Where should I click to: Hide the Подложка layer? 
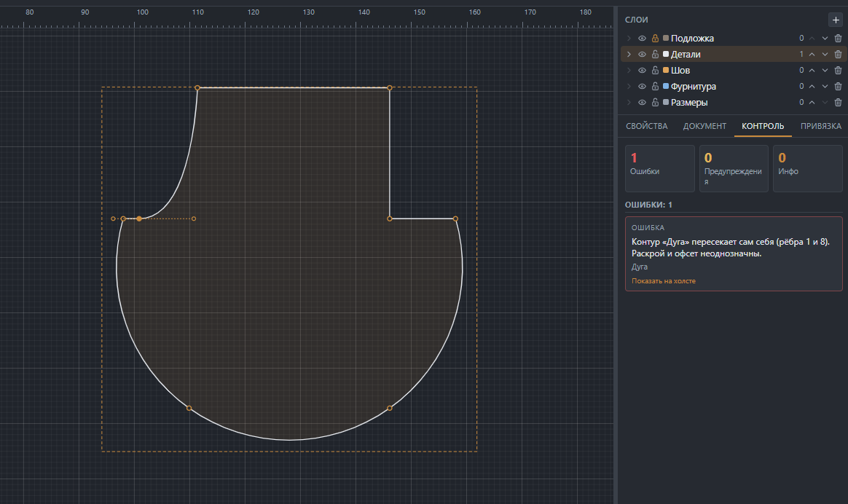point(642,39)
